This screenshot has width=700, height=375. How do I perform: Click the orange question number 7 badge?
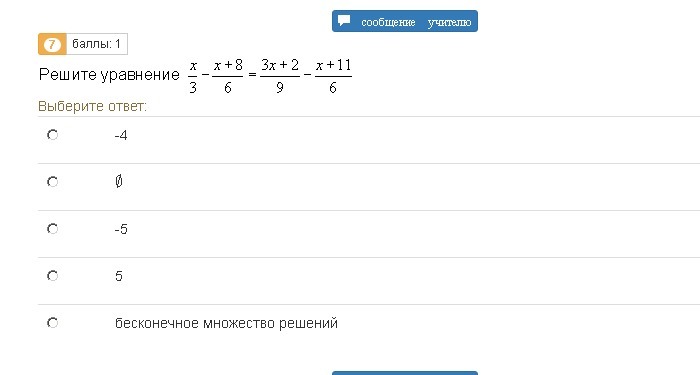click(x=52, y=44)
